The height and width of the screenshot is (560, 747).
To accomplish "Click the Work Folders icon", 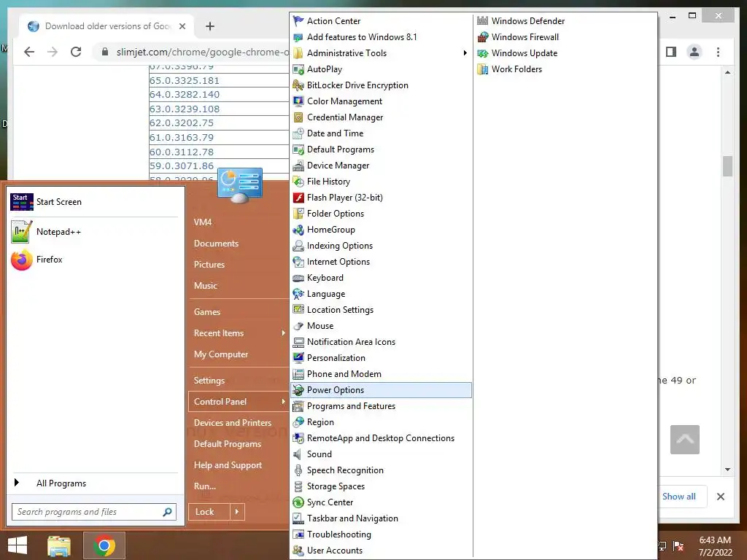I will (x=483, y=69).
